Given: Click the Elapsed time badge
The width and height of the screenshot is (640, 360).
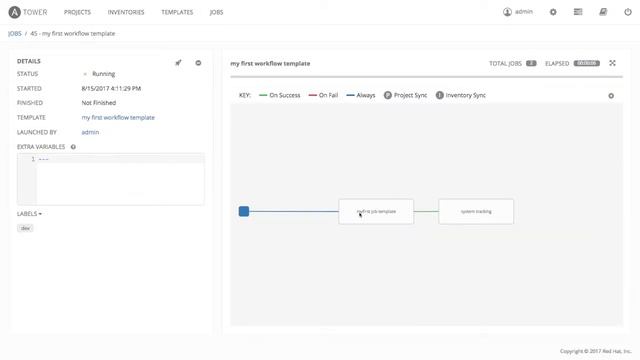Looking at the screenshot, I should 587,63.
